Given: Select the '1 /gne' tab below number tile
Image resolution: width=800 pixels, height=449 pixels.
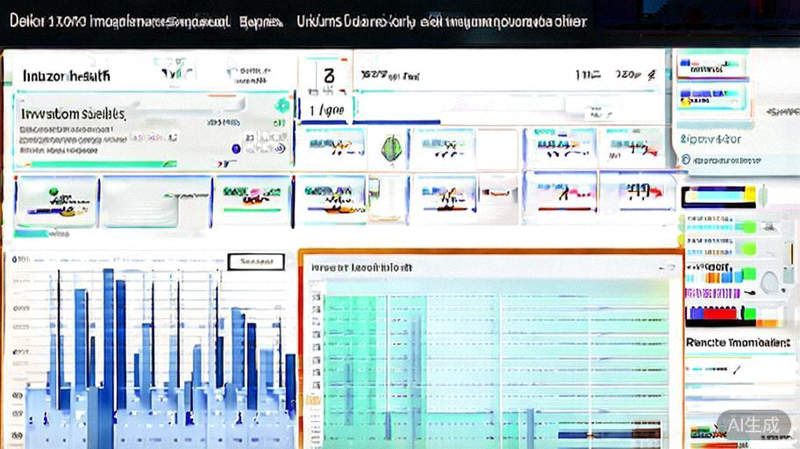Looking at the screenshot, I should coord(325,109).
